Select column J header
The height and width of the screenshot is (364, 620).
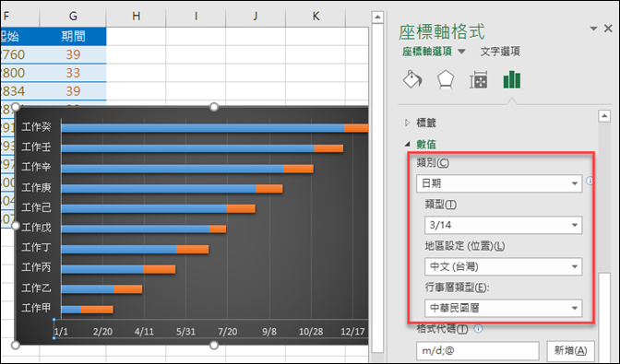(256, 17)
